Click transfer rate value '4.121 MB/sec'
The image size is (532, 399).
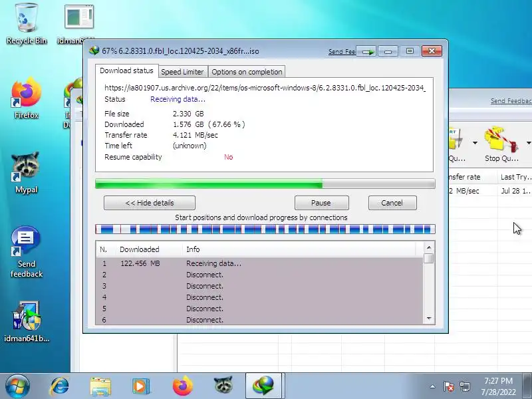pos(196,135)
